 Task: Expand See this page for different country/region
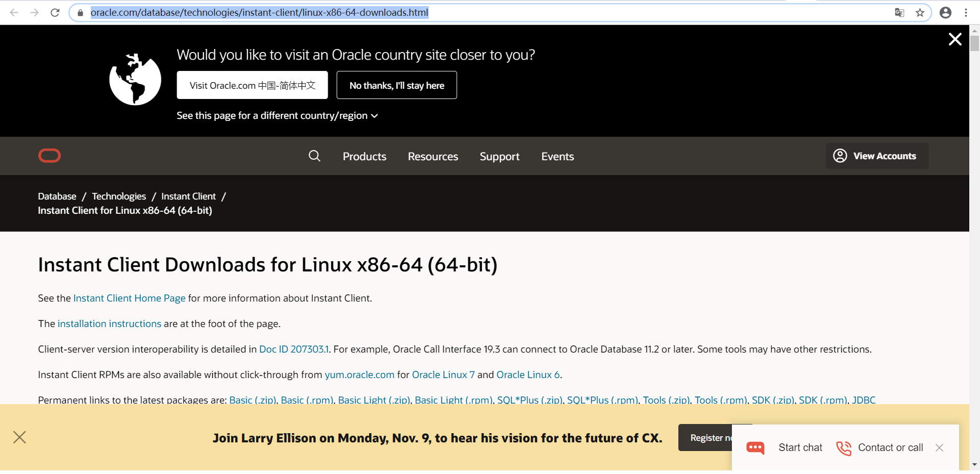277,116
